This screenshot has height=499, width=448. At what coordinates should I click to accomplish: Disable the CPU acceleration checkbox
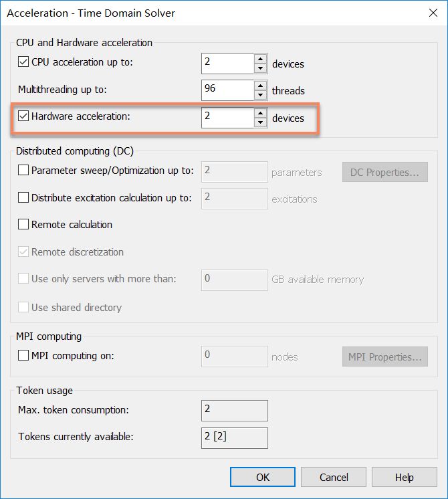pos(23,62)
